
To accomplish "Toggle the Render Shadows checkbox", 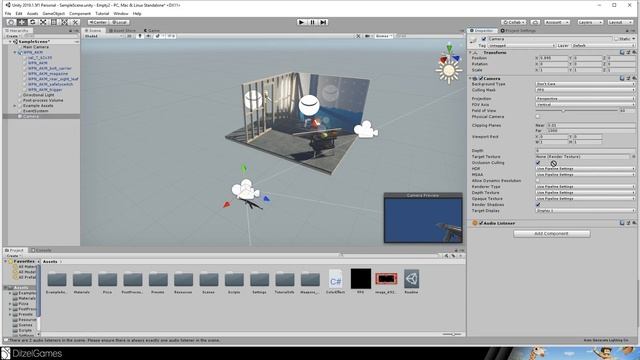I will coord(538,204).
